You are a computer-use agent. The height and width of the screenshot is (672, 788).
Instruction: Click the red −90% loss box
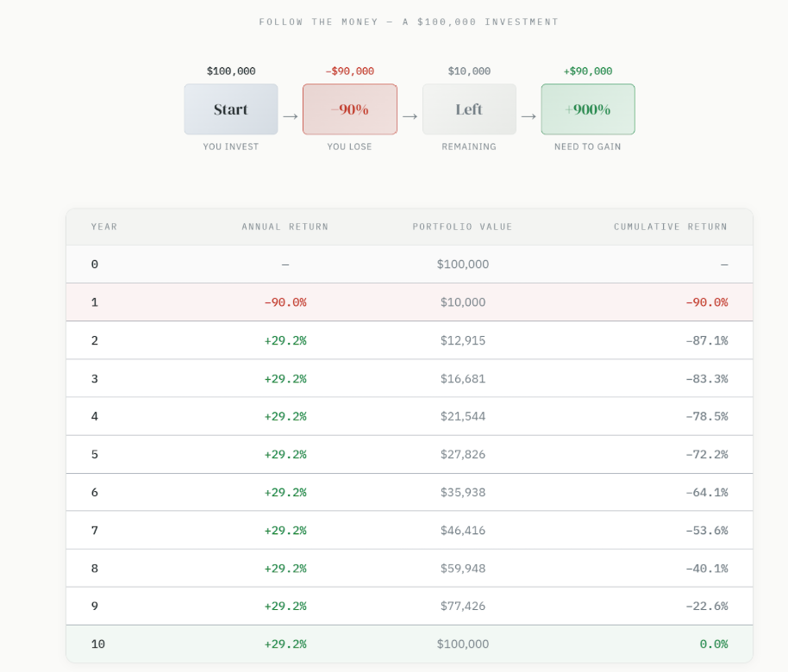click(349, 109)
